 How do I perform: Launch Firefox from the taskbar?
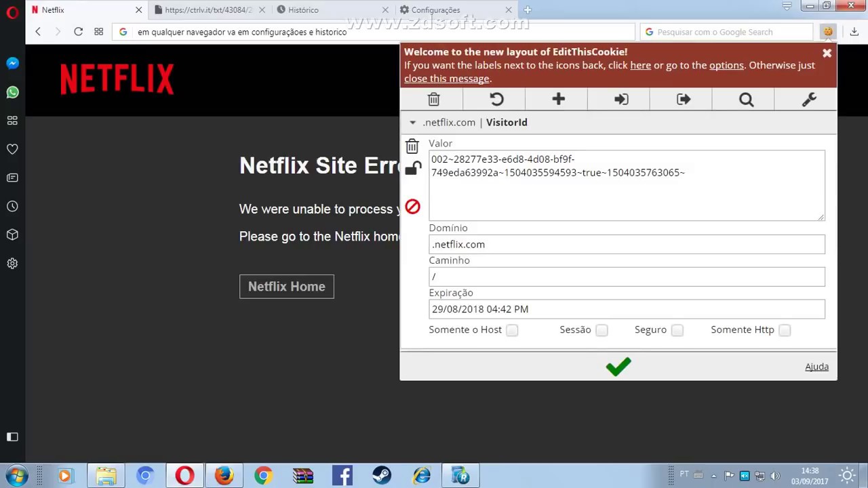[x=224, y=476]
